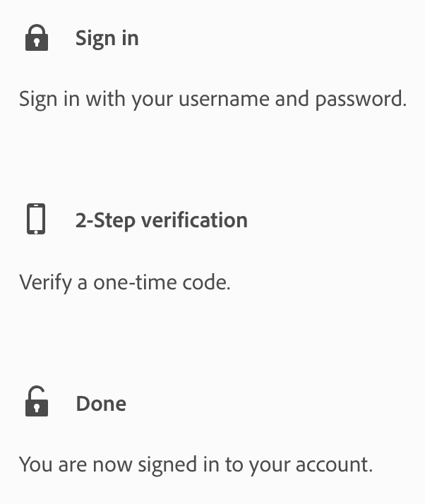Click the word "Verify" in the second description

(x=41, y=282)
